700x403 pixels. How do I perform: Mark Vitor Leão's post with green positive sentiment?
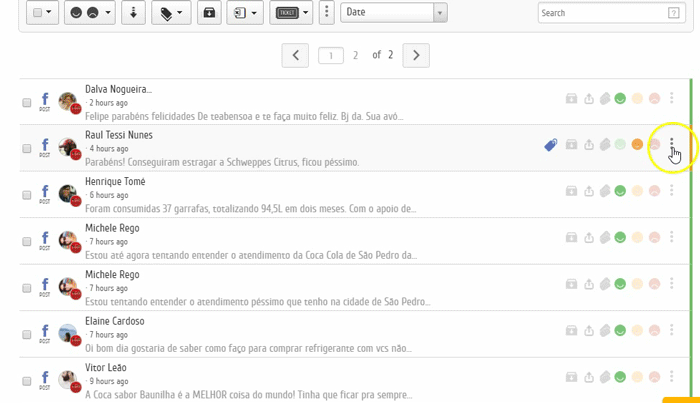point(620,378)
